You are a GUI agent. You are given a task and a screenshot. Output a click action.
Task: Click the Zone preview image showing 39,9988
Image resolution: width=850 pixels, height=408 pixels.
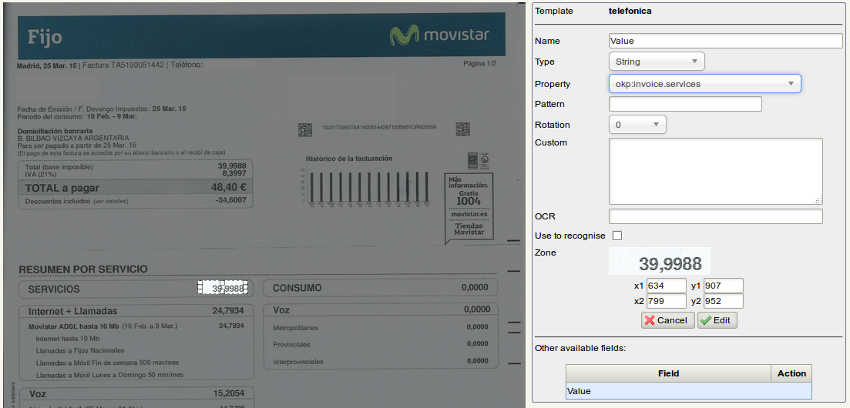pyautogui.click(x=660, y=261)
